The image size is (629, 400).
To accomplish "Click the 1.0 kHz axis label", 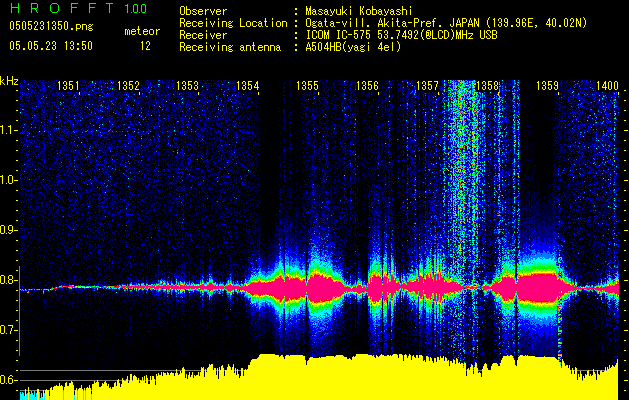I will pos(9,180).
